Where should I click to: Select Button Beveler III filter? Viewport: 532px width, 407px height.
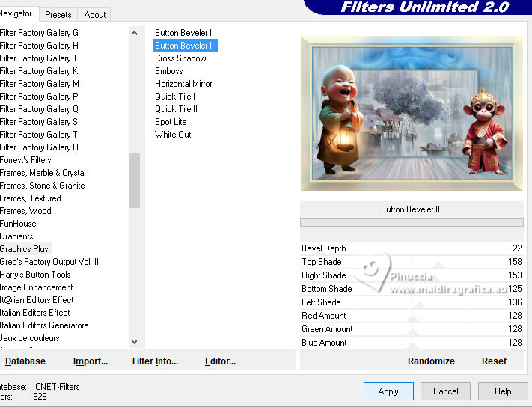(186, 46)
